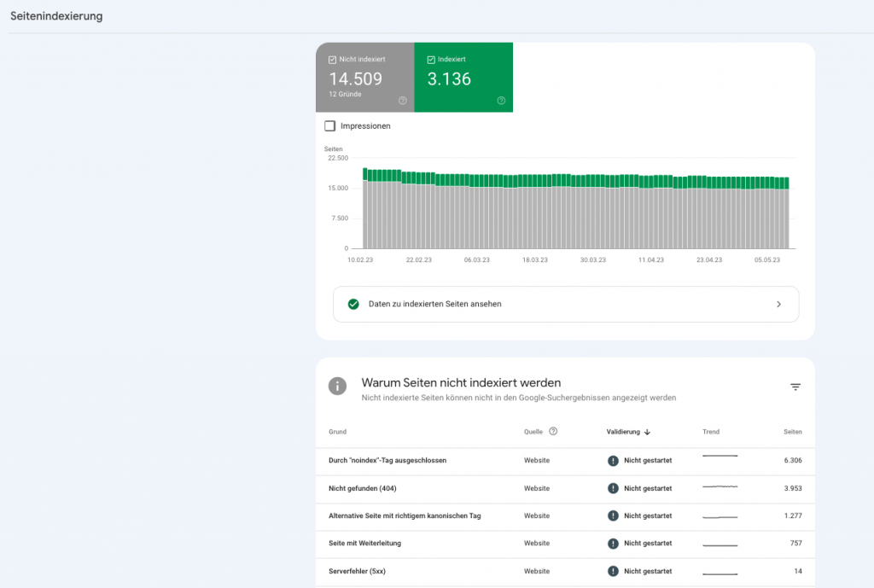
Task: Click help icon in Indexiert tile
Action: tap(501, 101)
